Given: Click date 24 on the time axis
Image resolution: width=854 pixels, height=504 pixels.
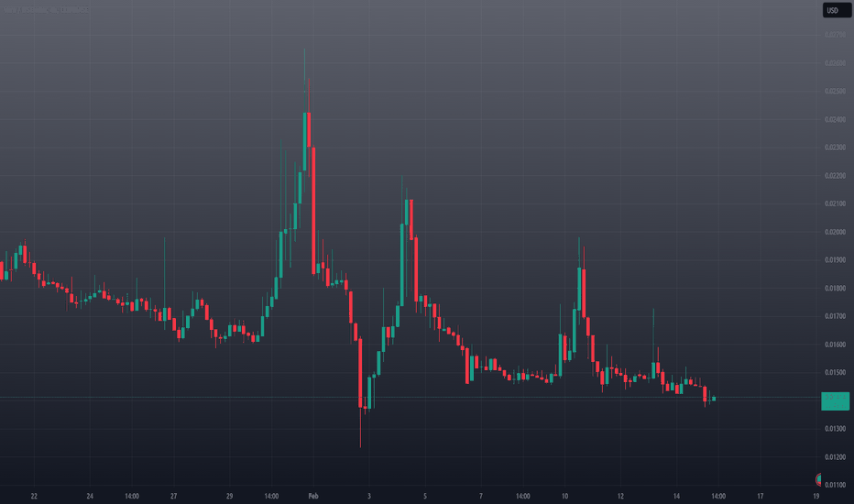Looking at the screenshot, I should [x=90, y=496].
